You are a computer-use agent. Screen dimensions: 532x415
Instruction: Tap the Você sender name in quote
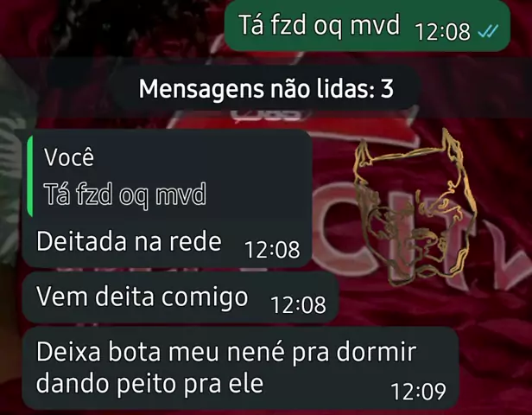point(69,157)
